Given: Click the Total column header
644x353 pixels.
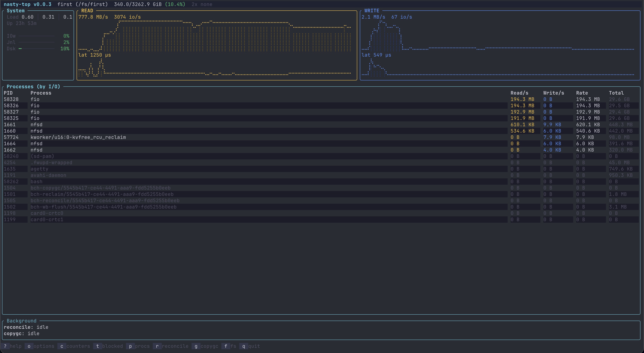Looking at the screenshot, I should coord(616,93).
